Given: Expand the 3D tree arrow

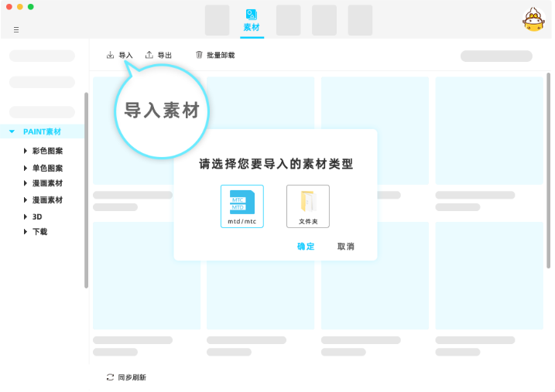Looking at the screenshot, I should [x=25, y=216].
